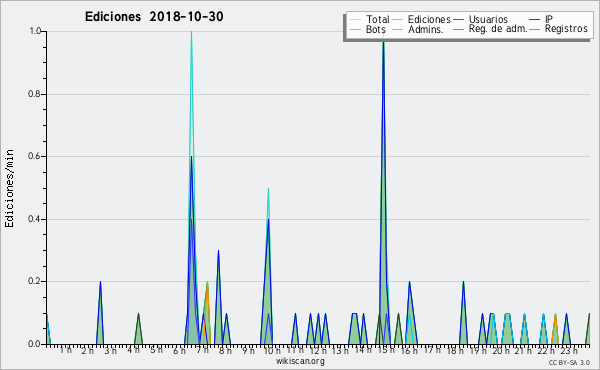Click the '0.8' y-axis value
Screen dimensions: 600x370
coord(35,94)
